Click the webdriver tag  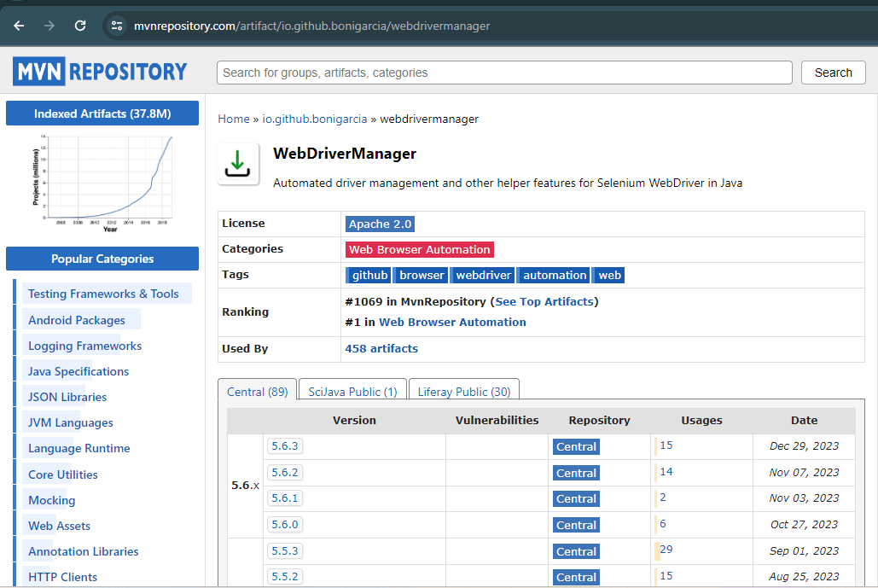tap(483, 275)
